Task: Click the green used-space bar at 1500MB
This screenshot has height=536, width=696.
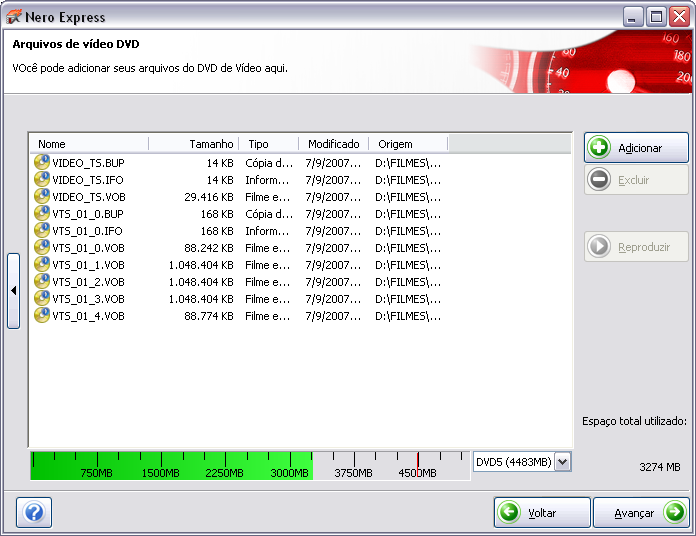Action: pos(161,466)
